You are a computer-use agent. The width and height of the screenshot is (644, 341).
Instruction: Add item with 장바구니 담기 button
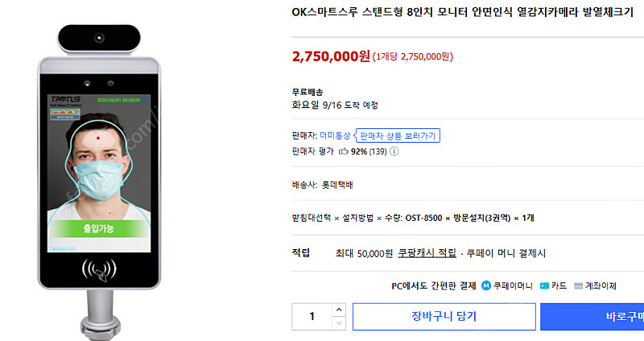click(x=444, y=316)
